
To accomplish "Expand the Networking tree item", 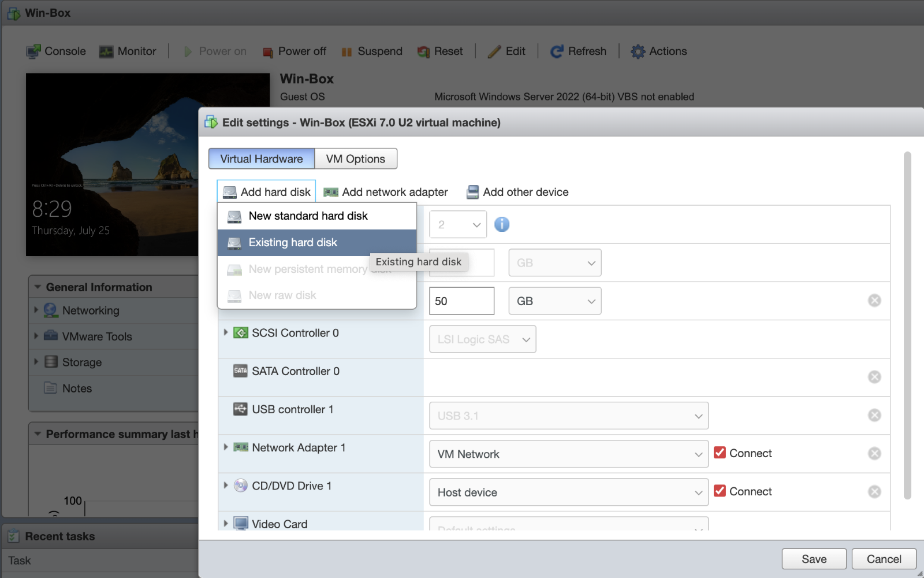I will coord(36,310).
